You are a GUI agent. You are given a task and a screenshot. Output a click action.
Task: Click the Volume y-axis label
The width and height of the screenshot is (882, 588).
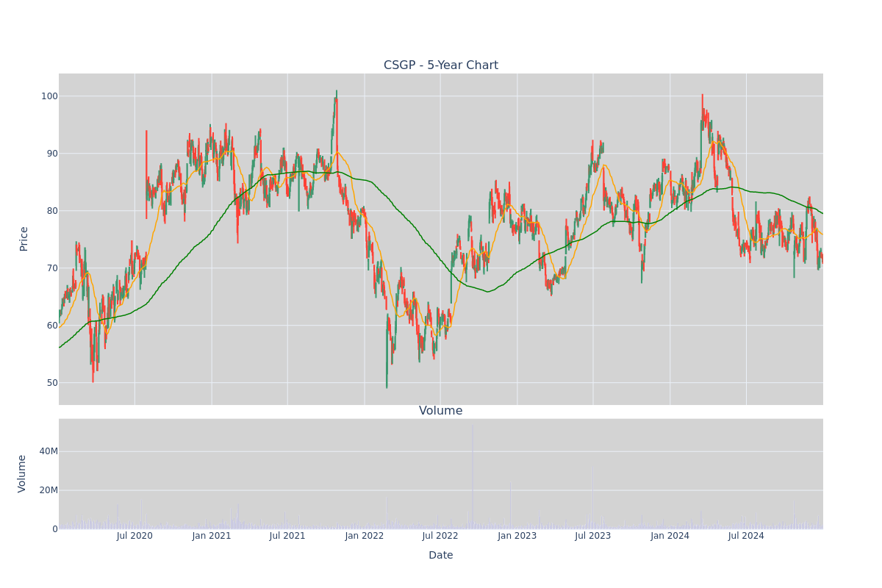(x=22, y=473)
